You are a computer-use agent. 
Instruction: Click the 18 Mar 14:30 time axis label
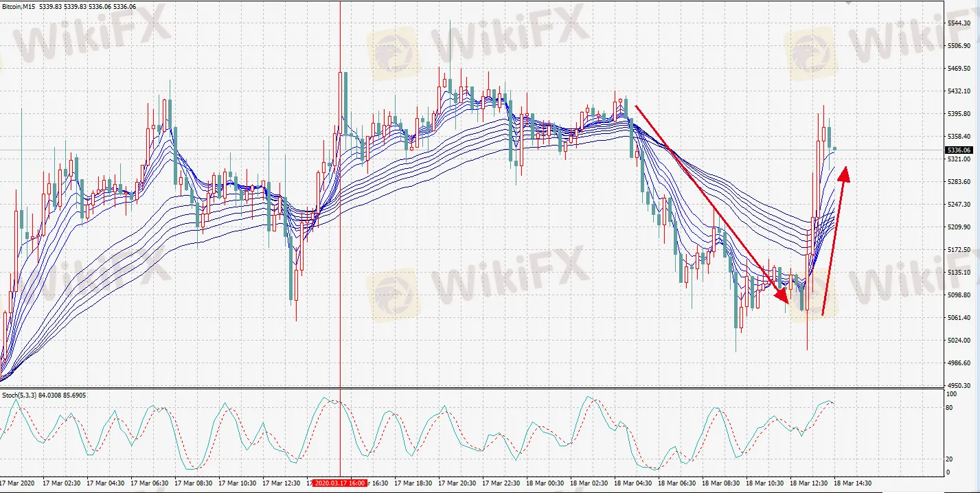(852, 483)
